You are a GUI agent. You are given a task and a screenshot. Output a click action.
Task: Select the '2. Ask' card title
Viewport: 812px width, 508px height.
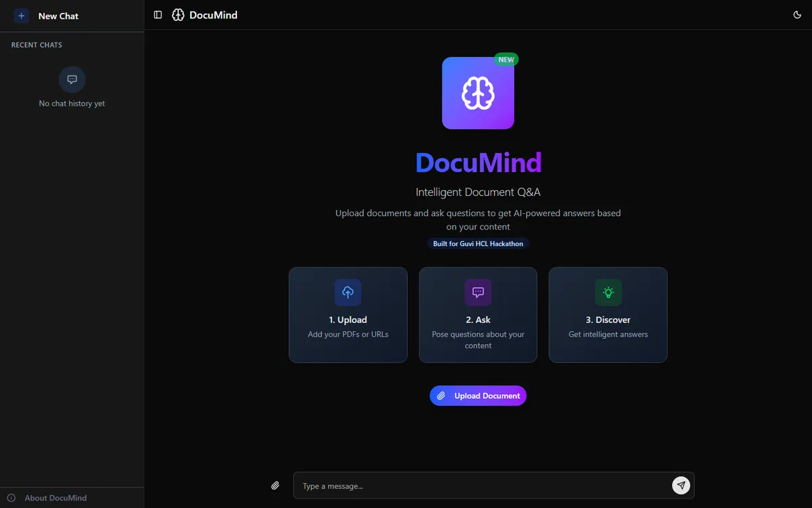point(478,320)
